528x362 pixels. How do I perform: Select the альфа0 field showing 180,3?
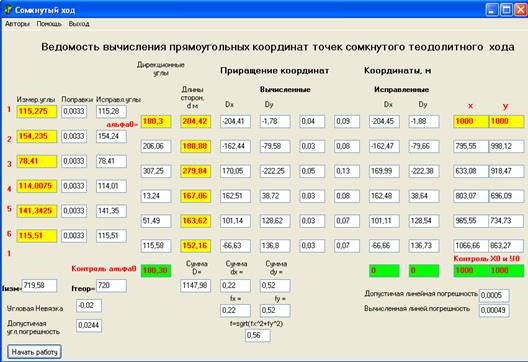156,121
